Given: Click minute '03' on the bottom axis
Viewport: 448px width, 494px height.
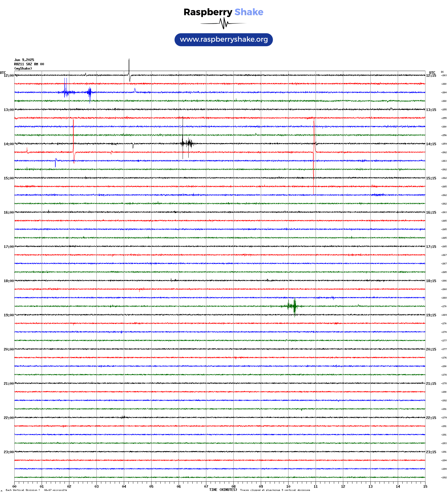Looking at the screenshot, I should point(96,487).
